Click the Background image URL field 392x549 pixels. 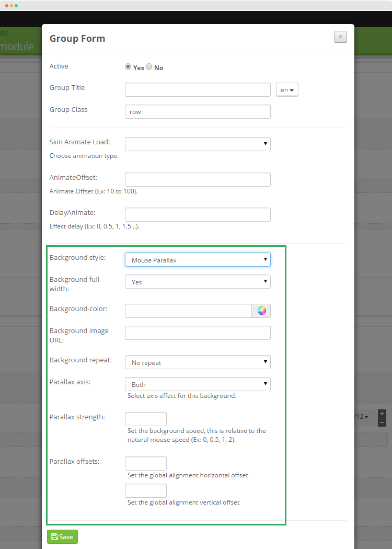tap(198, 333)
